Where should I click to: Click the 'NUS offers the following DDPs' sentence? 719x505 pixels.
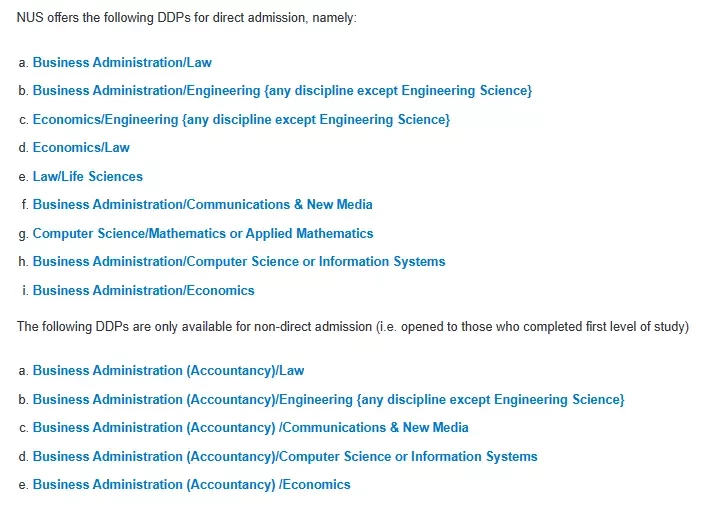[x=186, y=18]
